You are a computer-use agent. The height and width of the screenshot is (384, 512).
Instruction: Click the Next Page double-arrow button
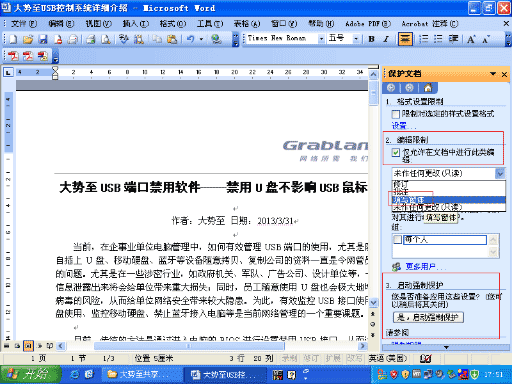373,334
